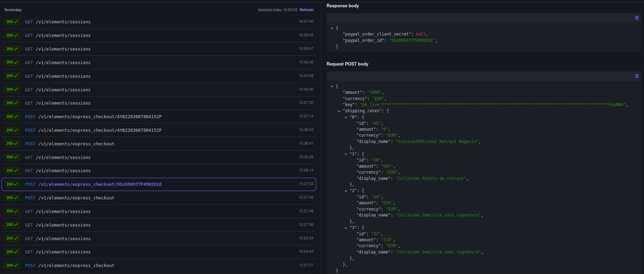
Task: Open POST express_checkout/4YB2203087804152P at 15:36:53
Action: tap(100, 130)
